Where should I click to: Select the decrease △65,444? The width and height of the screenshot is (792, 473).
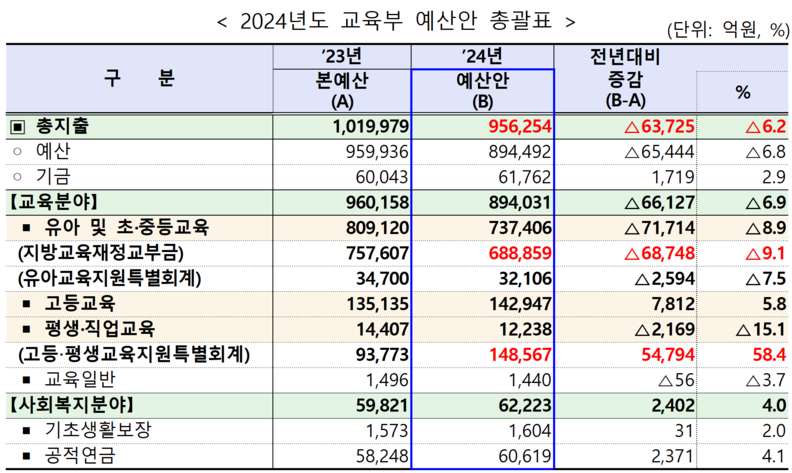659,152
